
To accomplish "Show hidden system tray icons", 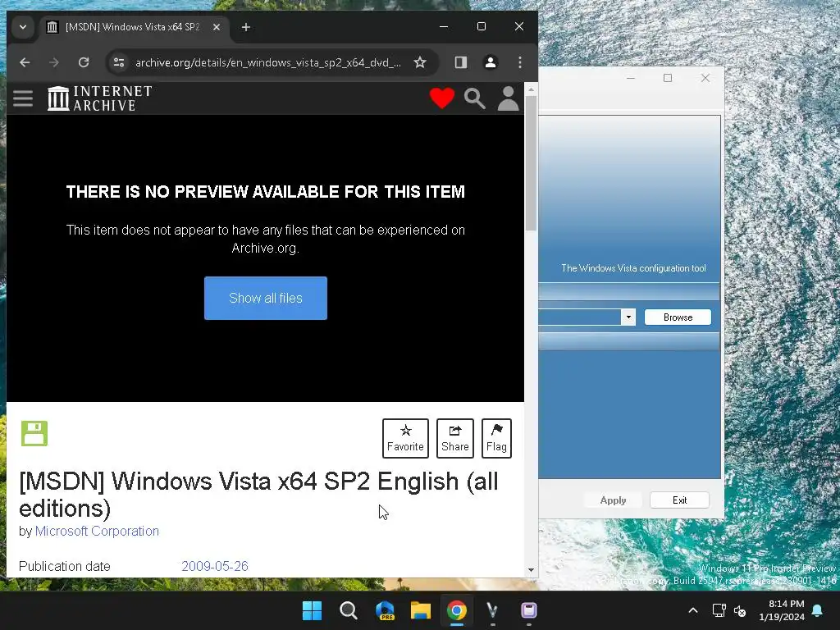I will click(692, 610).
